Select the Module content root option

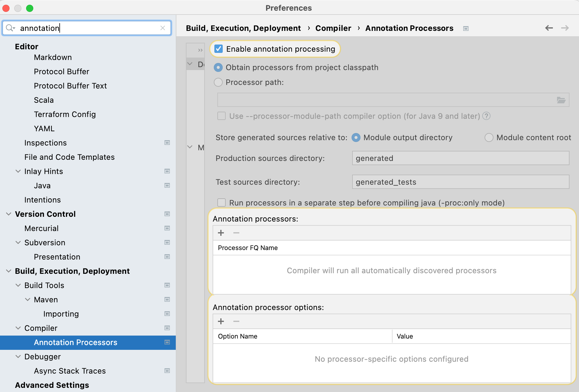tap(489, 137)
